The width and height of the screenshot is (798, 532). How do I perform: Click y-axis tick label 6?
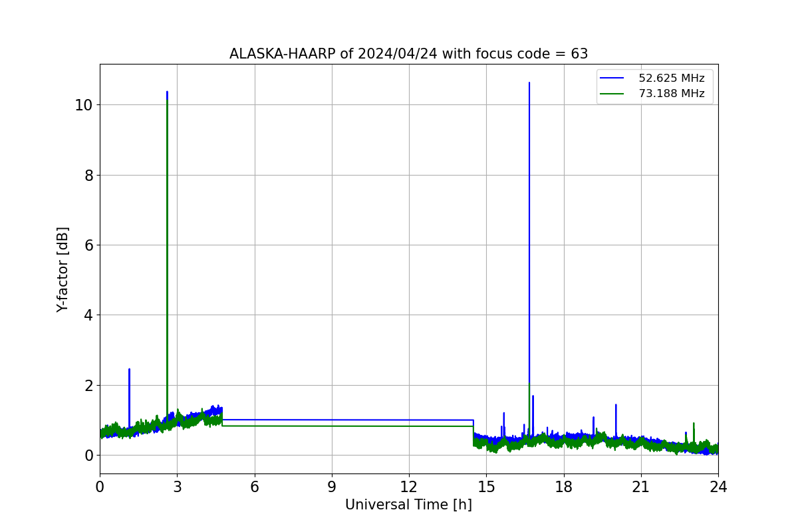click(x=89, y=245)
